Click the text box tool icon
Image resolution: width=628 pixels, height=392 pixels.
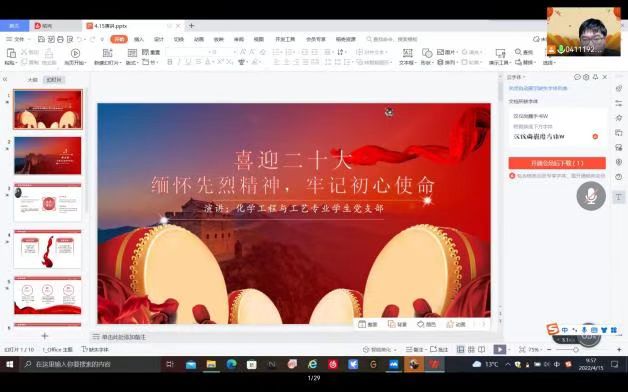[x=407, y=53]
